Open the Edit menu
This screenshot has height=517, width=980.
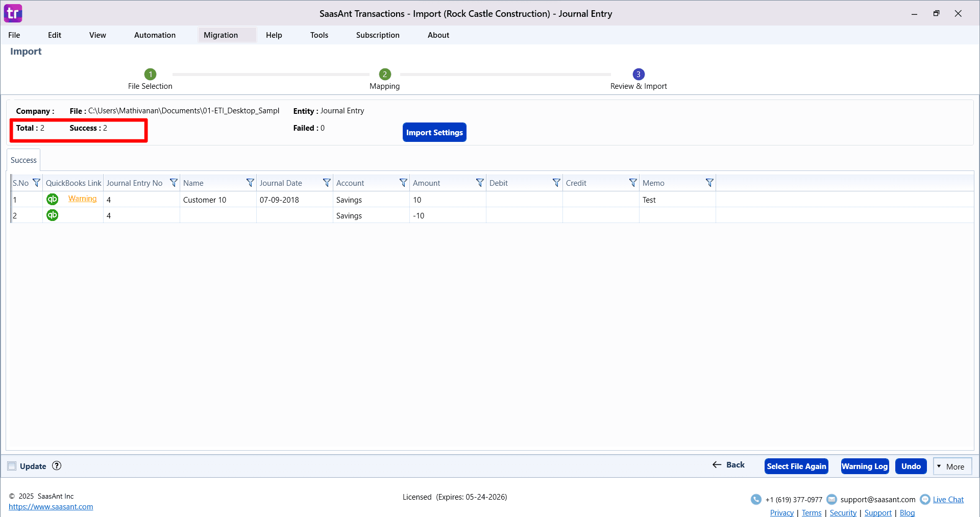pos(55,35)
